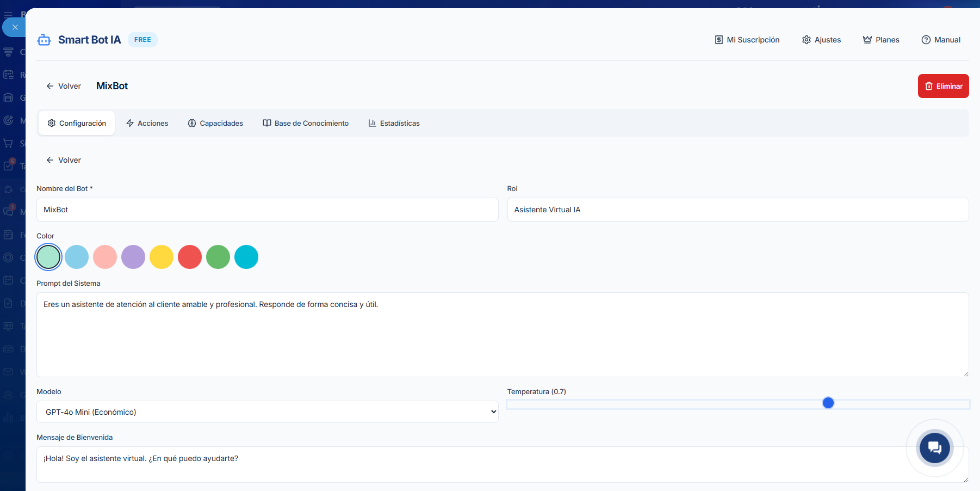Switch to the Acciones tab
Viewport: 980px width, 491px height.
coord(147,123)
